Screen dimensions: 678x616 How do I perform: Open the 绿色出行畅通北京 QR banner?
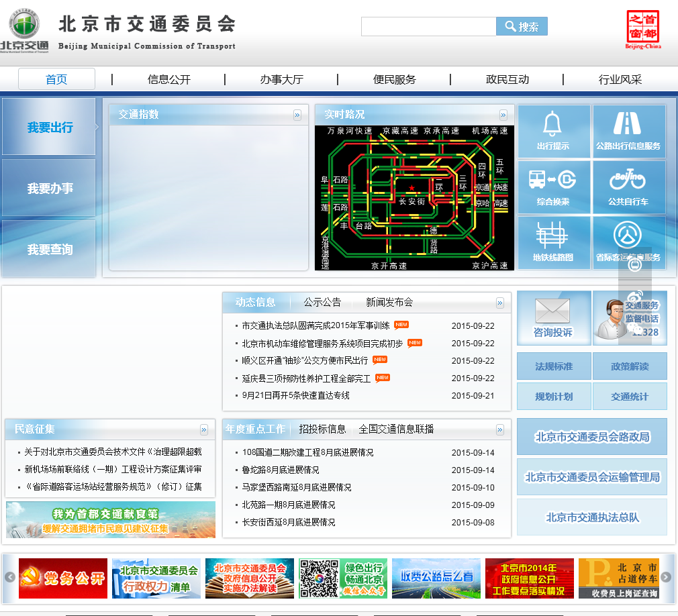pos(343,578)
